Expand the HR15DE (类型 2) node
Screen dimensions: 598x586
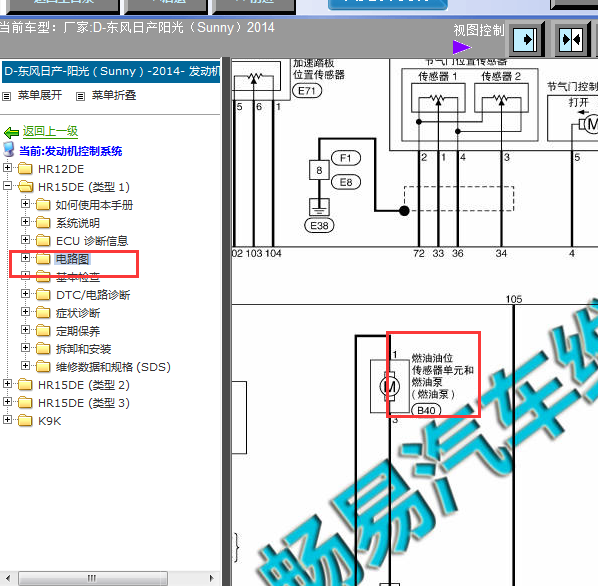point(7,384)
